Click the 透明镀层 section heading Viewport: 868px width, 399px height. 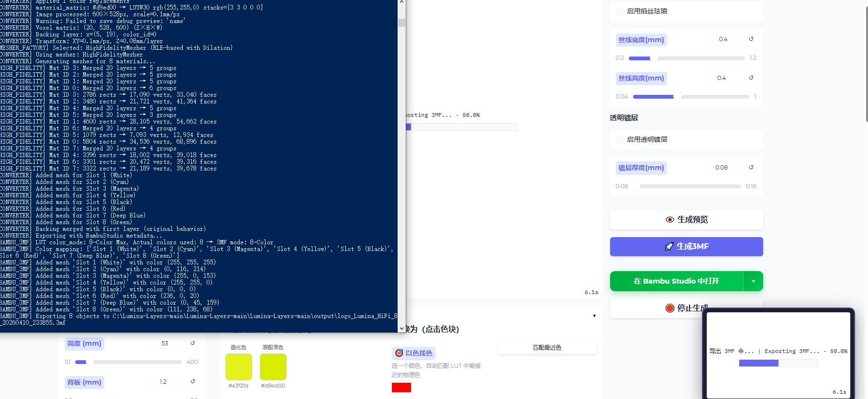point(624,118)
